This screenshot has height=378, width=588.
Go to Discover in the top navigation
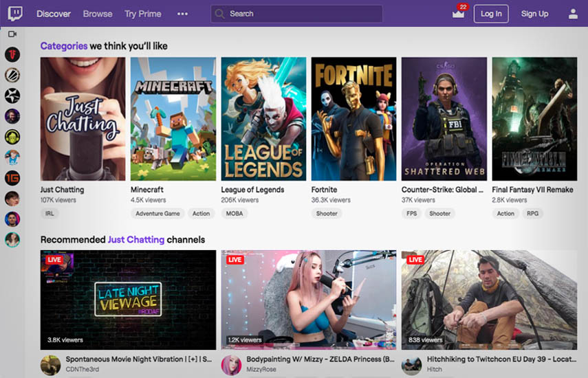[54, 14]
